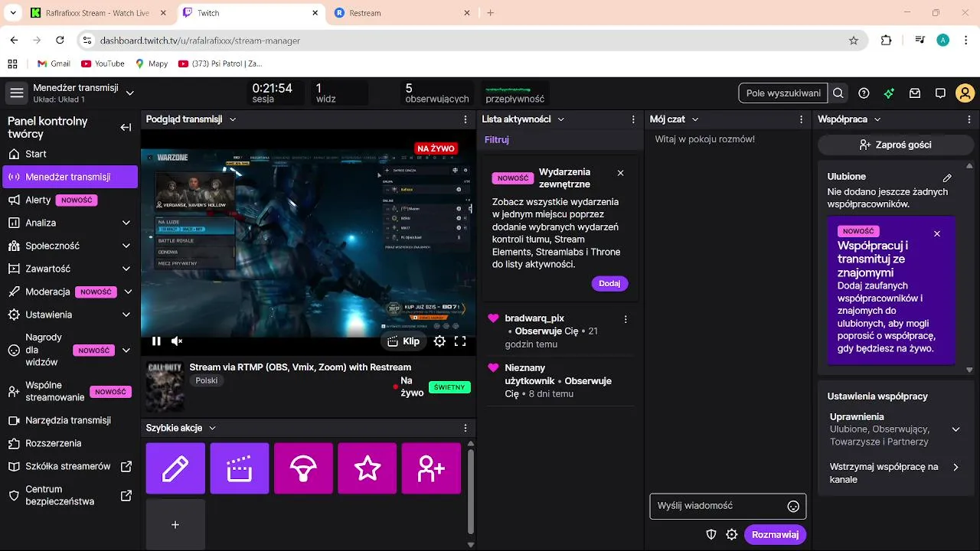Open chat settings gear icon

click(x=732, y=534)
